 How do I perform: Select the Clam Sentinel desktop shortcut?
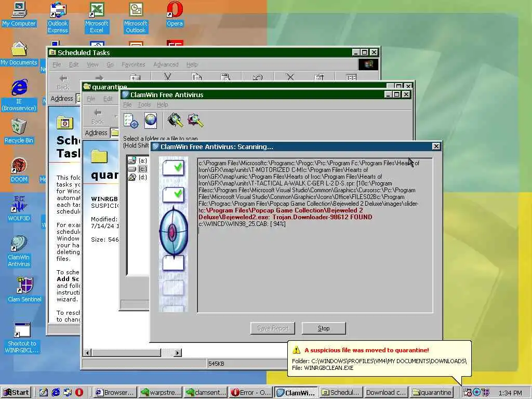click(24, 290)
